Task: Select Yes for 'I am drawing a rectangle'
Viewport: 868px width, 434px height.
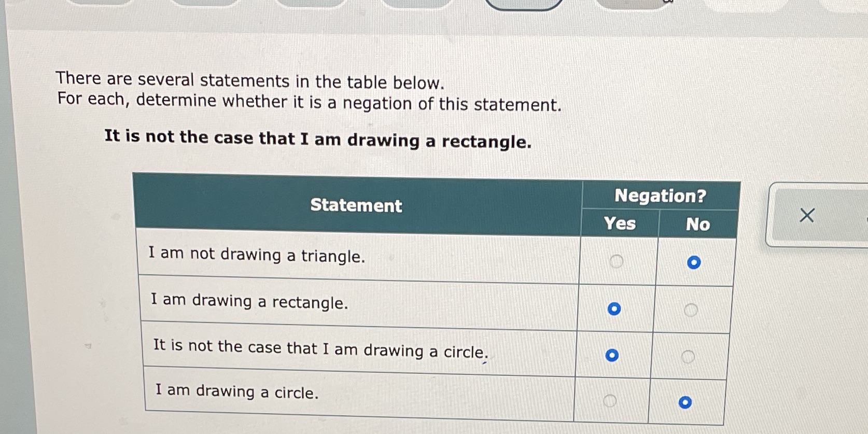Action: click(614, 309)
